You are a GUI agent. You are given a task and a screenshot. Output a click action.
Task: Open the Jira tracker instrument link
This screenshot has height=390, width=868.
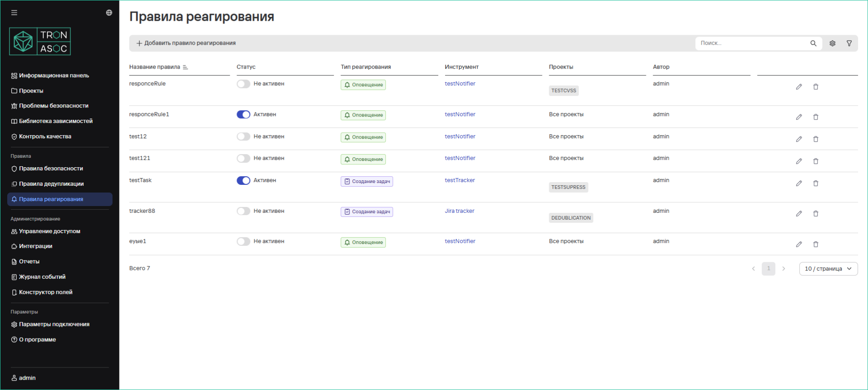point(459,211)
